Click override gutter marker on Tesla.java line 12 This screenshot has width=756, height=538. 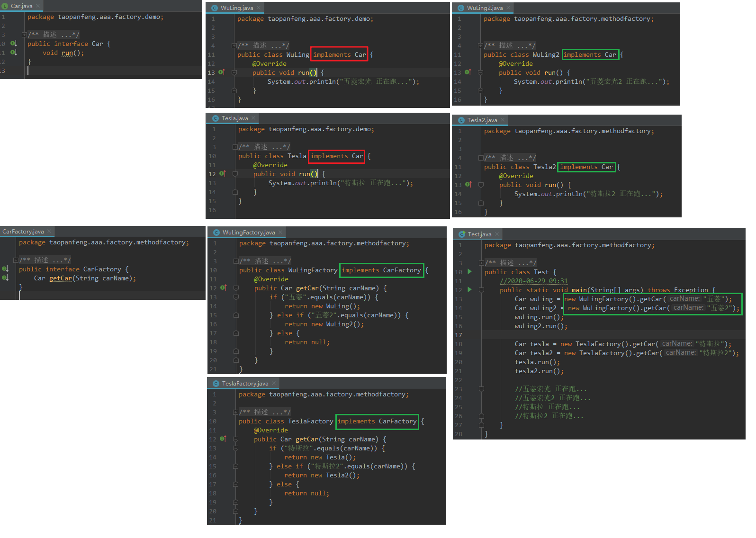tap(223, 174)
